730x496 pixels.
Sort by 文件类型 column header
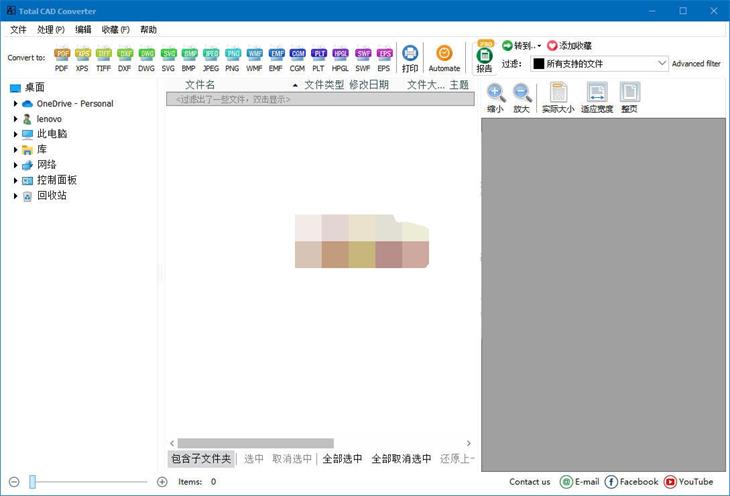click(x=324, y=85)
